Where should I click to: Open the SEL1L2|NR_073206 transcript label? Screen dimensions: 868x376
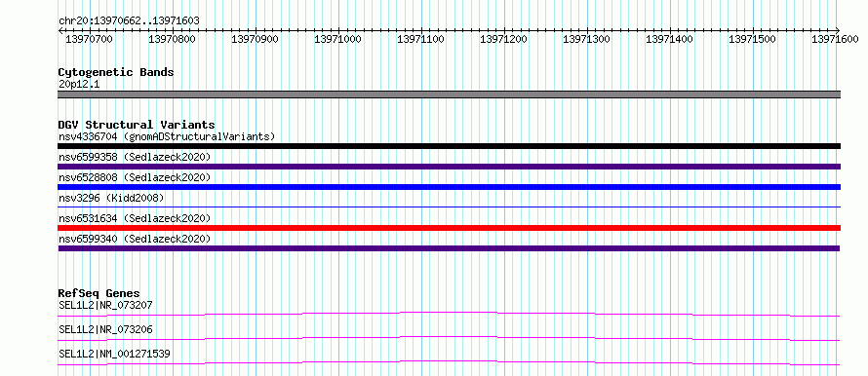105,329
